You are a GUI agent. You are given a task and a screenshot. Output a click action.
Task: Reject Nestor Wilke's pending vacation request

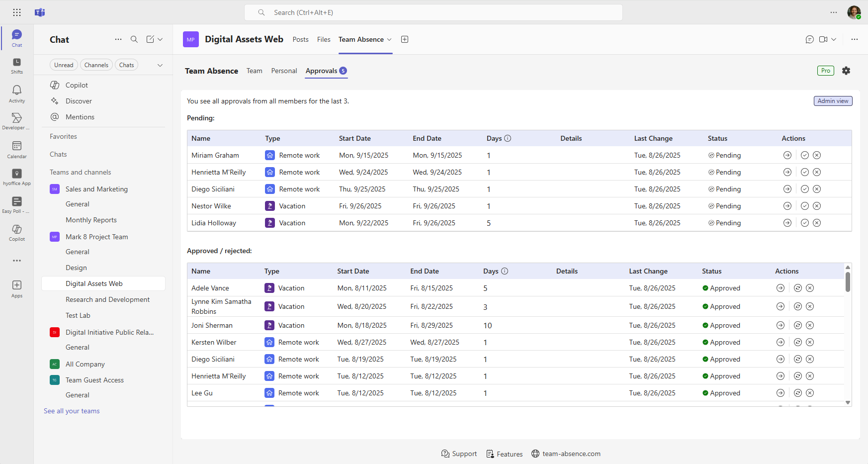click(x=817, y=206)
